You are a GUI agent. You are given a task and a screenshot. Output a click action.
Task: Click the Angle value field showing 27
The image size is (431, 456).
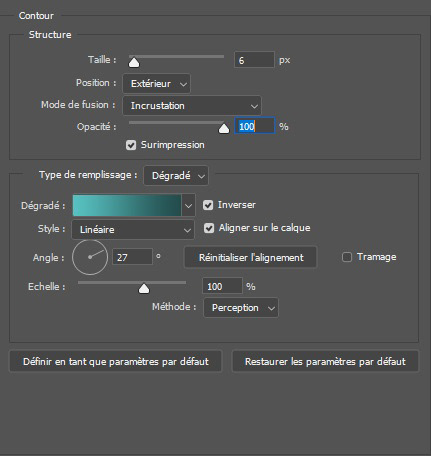pyautogui.click(x=133, y=257)
